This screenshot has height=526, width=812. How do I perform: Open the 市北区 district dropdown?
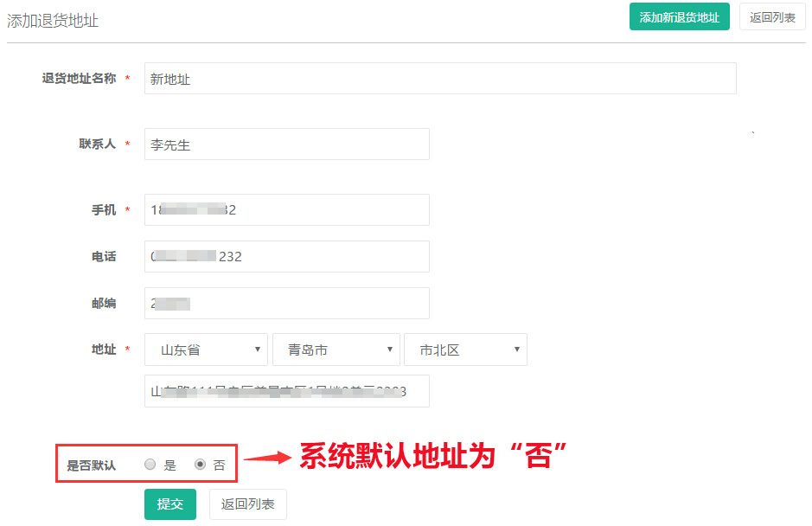465,350
